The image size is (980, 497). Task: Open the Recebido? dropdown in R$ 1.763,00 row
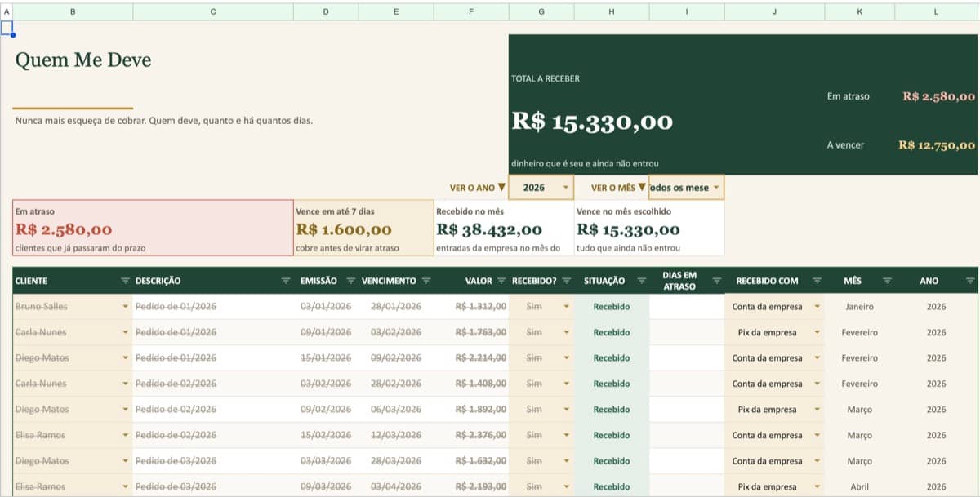coord(566,332)
